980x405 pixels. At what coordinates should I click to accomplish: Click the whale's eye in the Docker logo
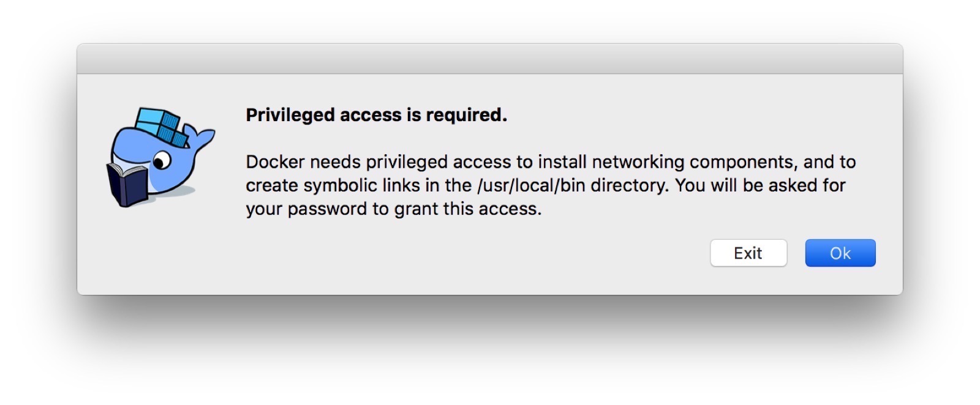pos(164,160)
